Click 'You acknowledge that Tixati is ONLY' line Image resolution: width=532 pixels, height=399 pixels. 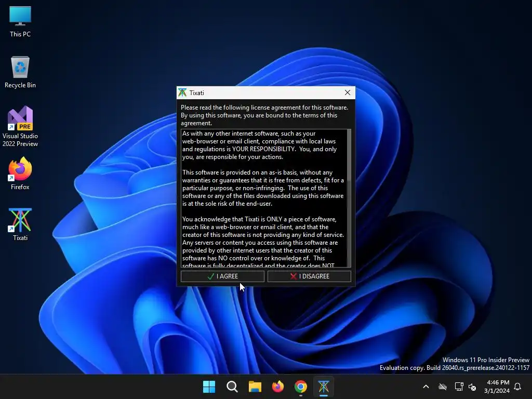point(259,219)
